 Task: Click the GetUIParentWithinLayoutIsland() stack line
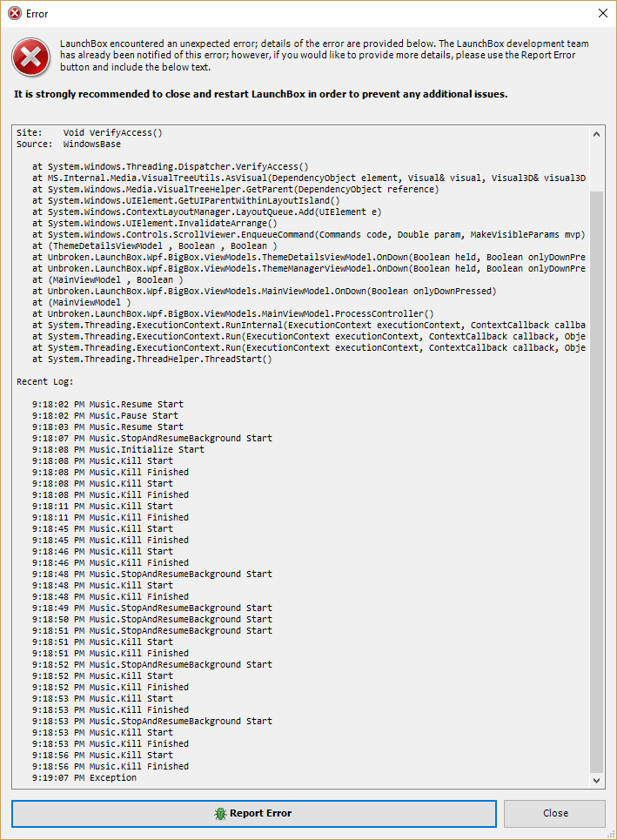(x=186, y=200)
